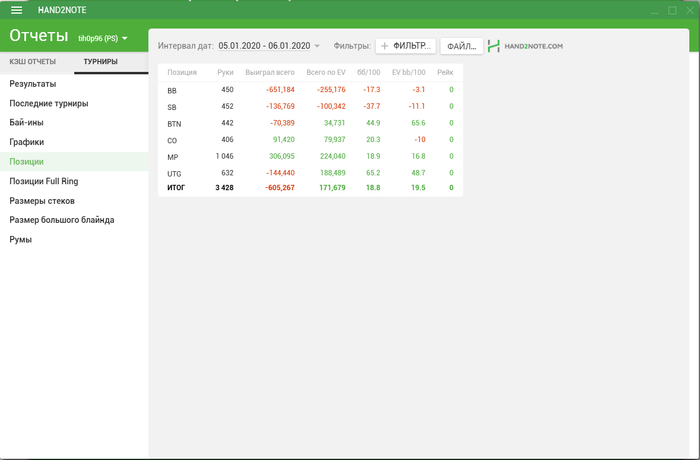Click the value 306,095 in MP row
Image resolution: width=700 pixels, height=460 pixels.
[282, 156]
